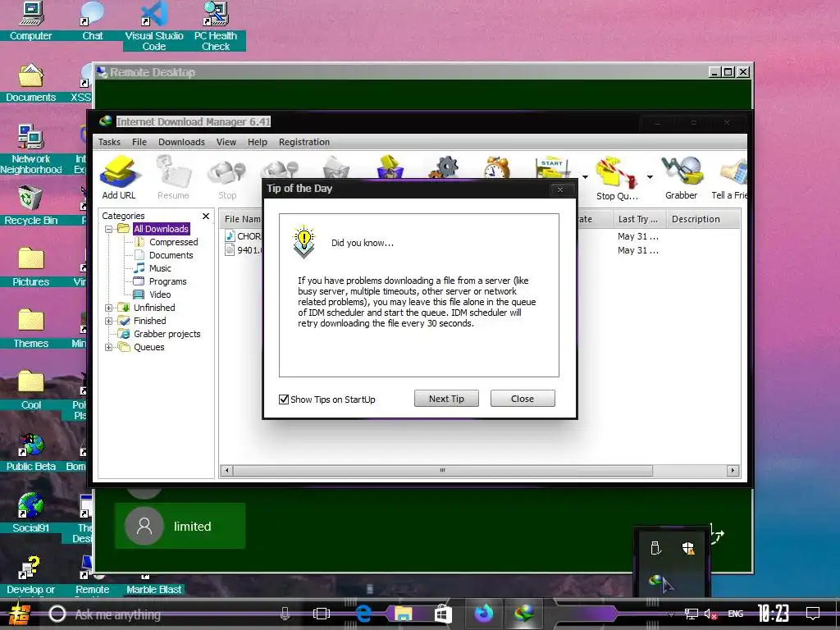Open the Marble Blast desktop shortcut
The image size is (840, 630).
coord(153,589)
